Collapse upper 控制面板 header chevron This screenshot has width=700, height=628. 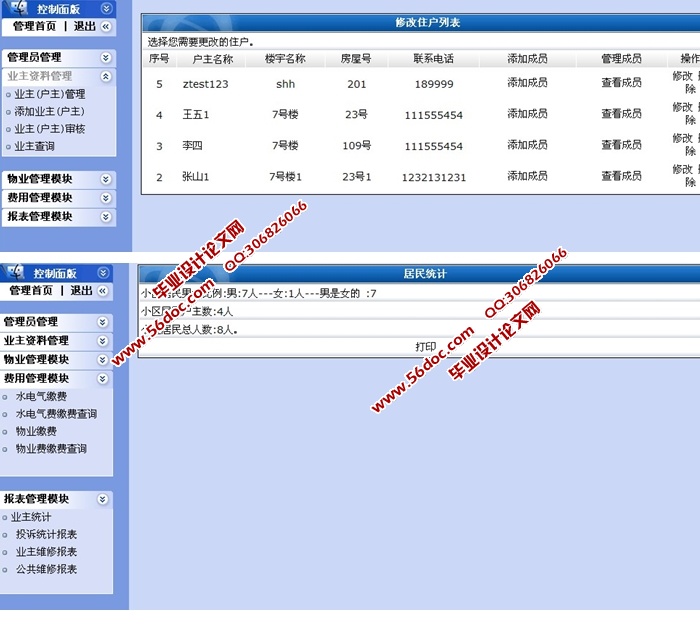point(106,8)
